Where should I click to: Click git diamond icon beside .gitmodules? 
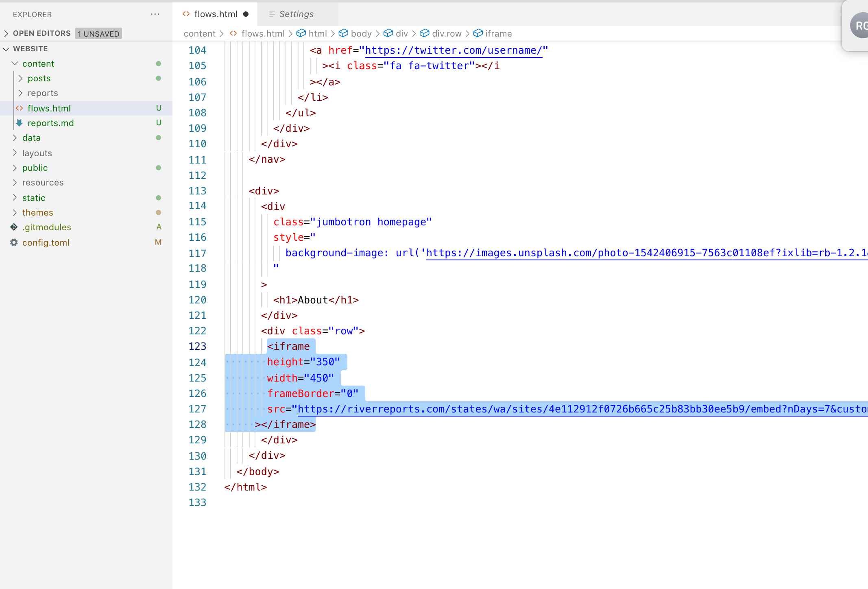(x=14, y=227)
